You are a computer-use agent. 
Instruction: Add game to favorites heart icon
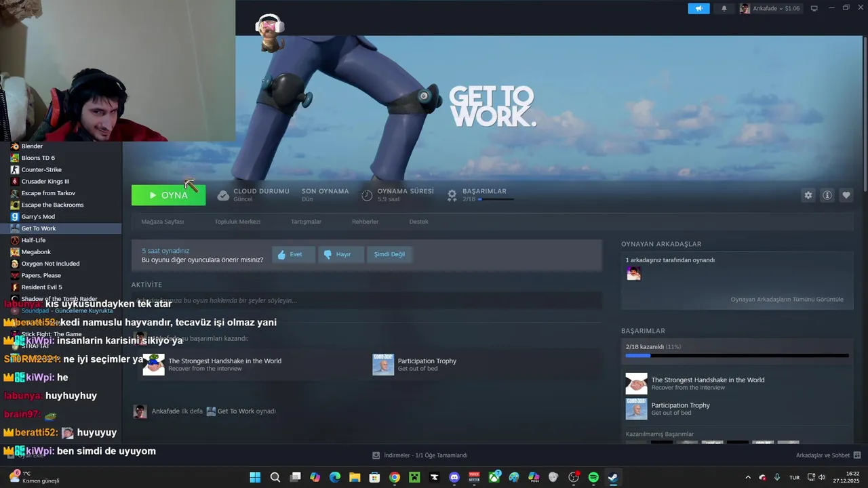(846, 195)
